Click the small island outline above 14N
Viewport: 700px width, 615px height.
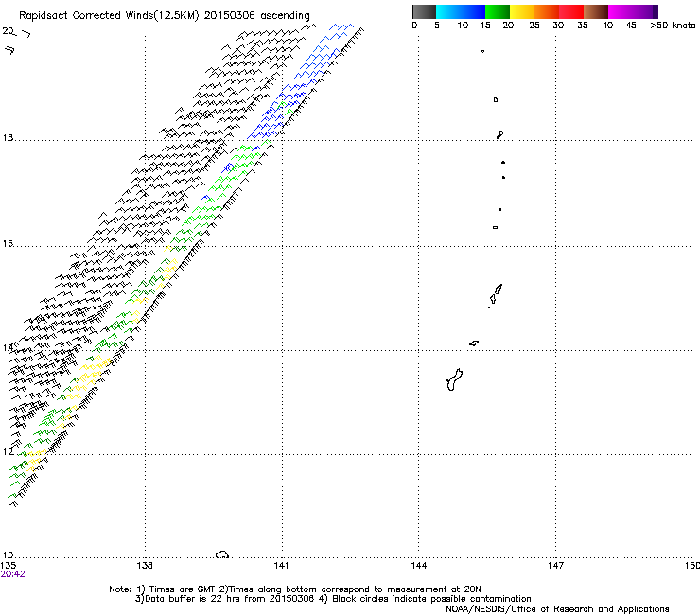pyautogui.click(x=474, y=343)
